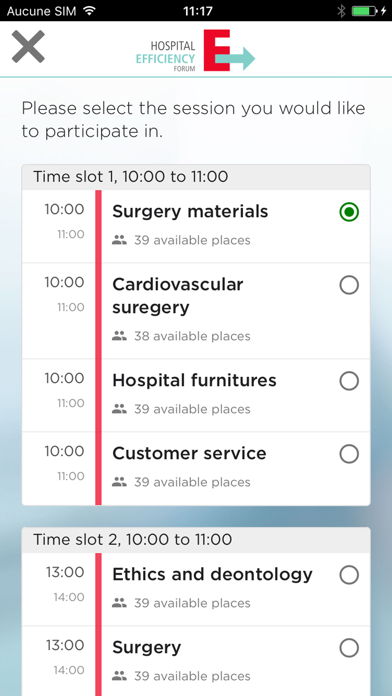Click people icon under Customer service

coord(119,482)
